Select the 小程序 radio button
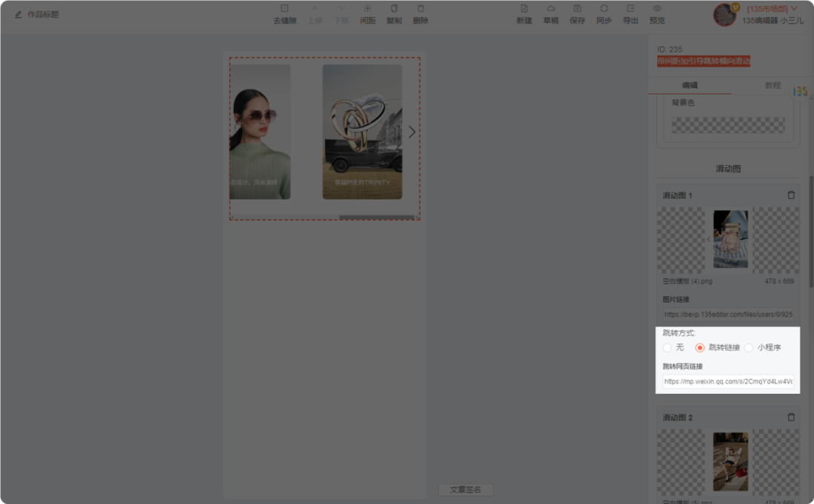 pos(748,348)
